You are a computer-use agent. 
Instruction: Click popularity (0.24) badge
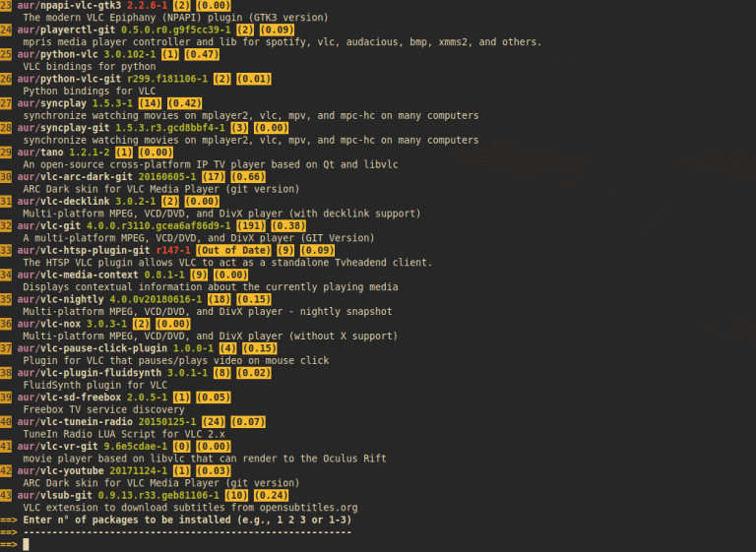[272, 496]
